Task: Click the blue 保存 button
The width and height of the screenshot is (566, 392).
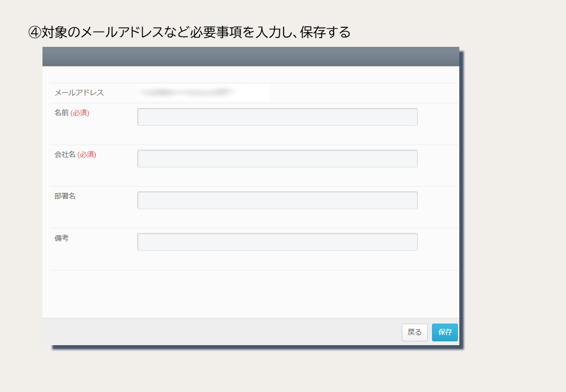Action: pos(445,333)
